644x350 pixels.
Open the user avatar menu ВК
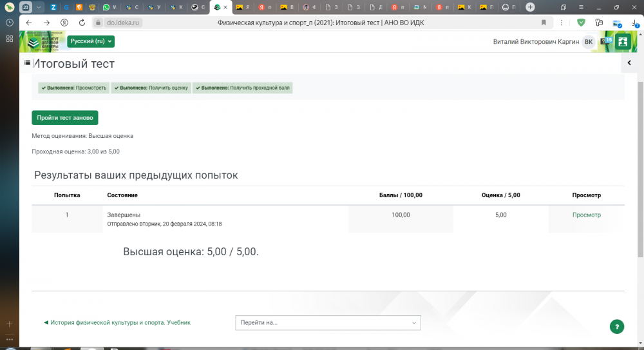[589, 41]
